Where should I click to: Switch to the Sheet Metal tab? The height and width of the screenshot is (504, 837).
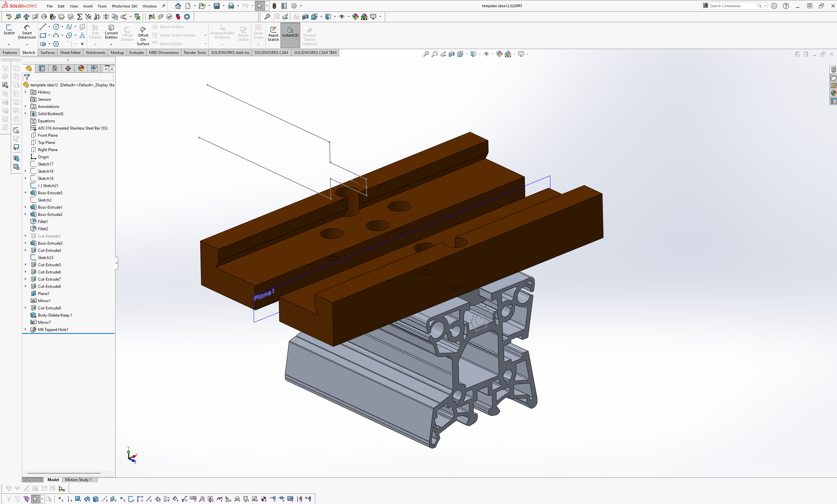click(70, 52)
